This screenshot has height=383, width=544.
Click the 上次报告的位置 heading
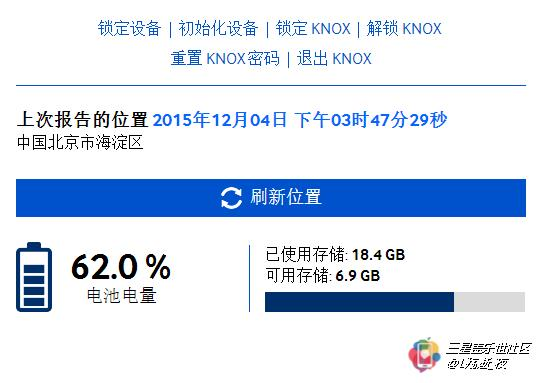83,120
